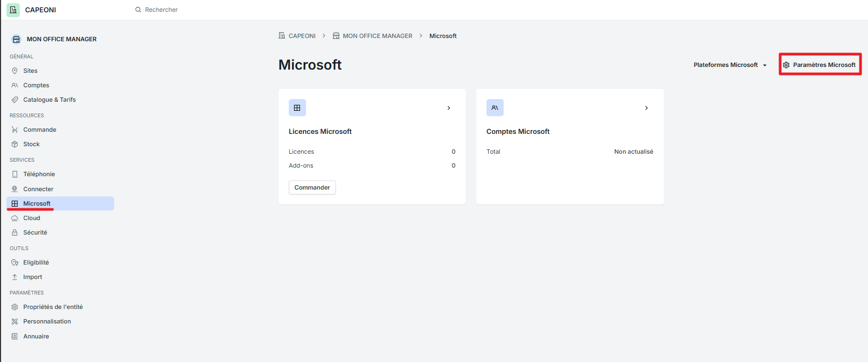Click the Comptes Microsoft card title
The width and height of the screenshot is (868, 362).
[518, 131]
